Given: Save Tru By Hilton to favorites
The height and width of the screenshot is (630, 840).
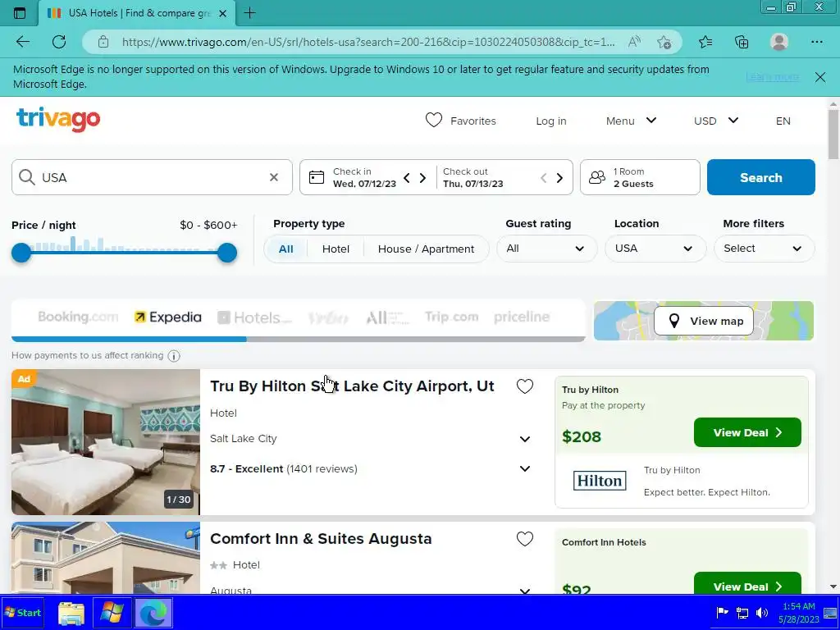Looking at the screenshot, I should (524, 386).
